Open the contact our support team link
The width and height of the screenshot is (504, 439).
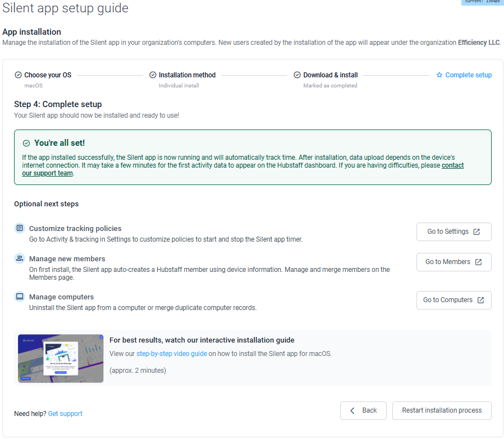(243, 169)
